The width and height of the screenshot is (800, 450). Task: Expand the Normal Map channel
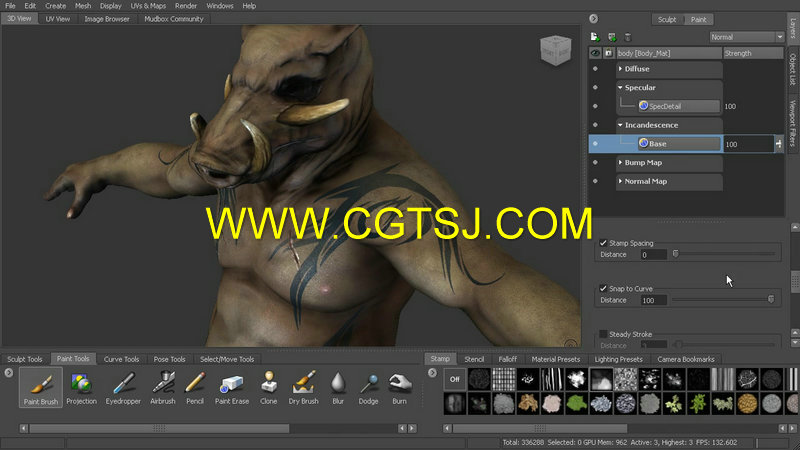620,181
